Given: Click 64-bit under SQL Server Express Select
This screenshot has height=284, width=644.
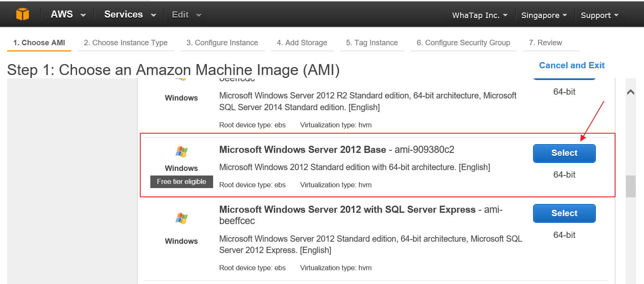Looking at the screenshot, I should coord(564,235).
